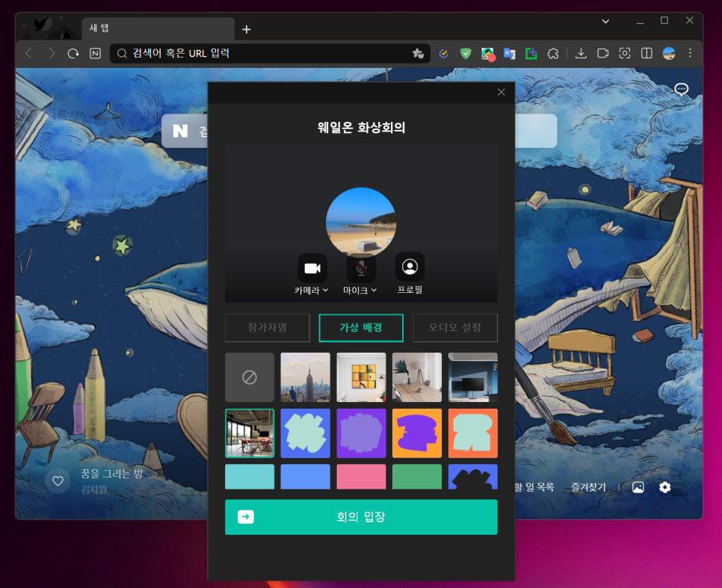This screenshot has height=588, width=722.
Task: Open the extensions puzzle menu
Action: [x=553, y=53]
